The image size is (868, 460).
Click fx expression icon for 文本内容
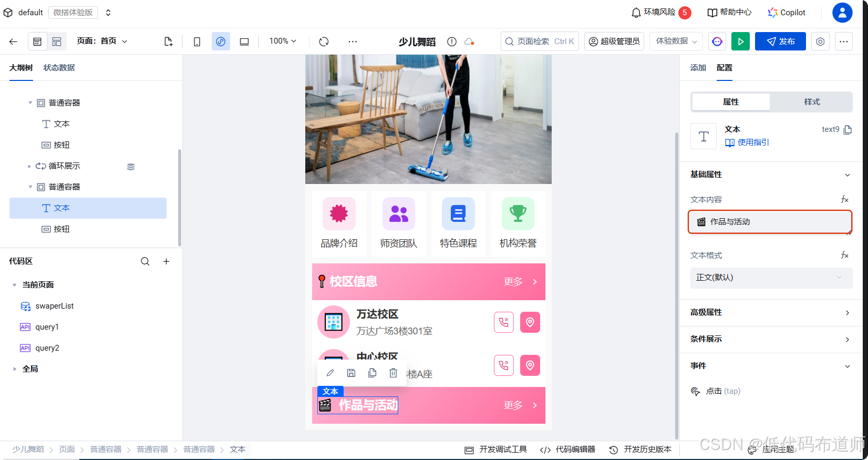(x=844, y=199)
